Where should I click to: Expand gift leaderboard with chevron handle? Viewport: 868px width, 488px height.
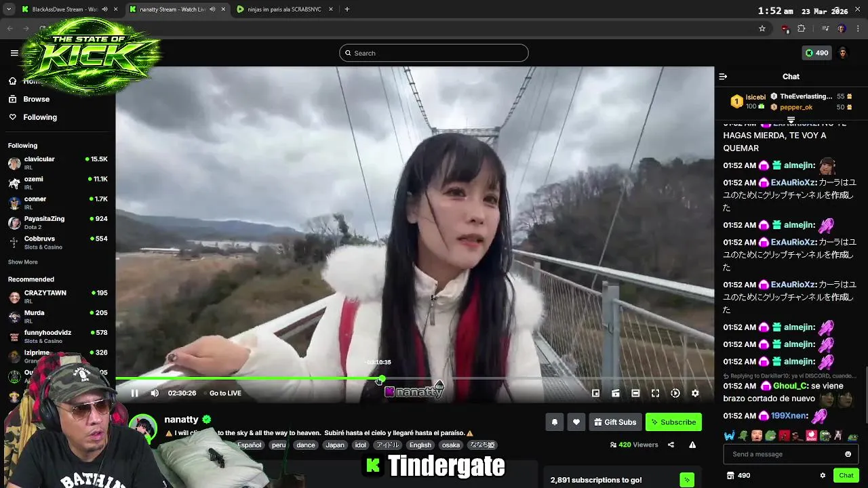click(x=791, y=119)
